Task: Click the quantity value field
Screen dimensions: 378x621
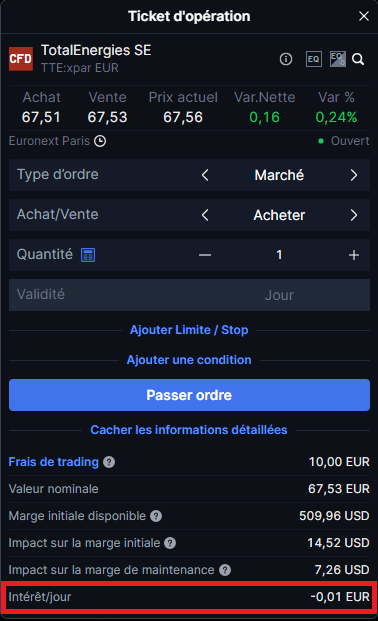Action: (x=279, y=255)
